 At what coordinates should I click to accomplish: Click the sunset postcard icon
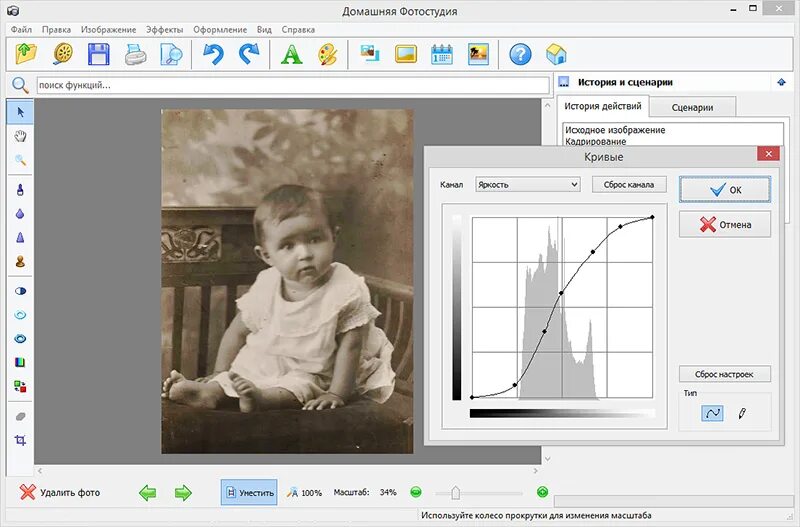[479, 54]
